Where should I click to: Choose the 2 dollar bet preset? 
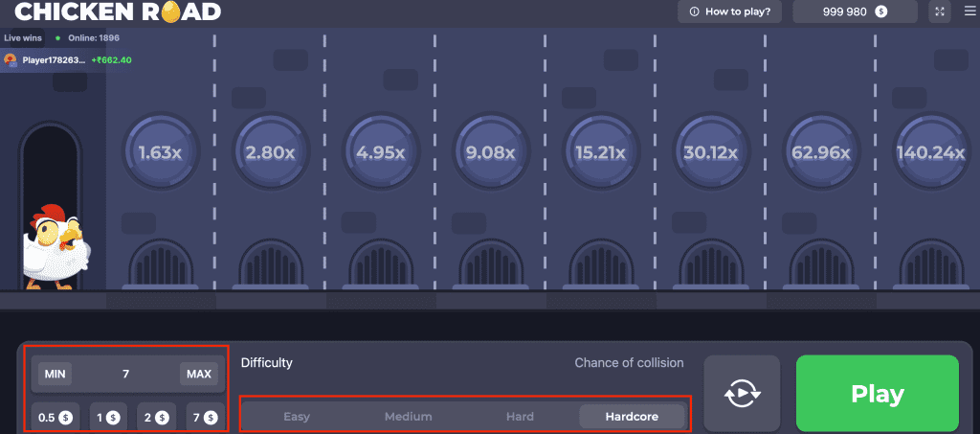pyautogui.click(x=153, y=418)
